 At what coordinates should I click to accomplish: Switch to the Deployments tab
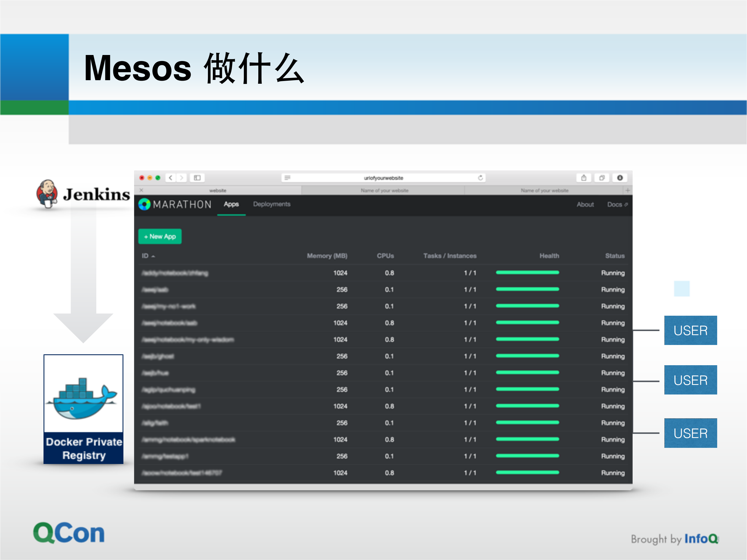coord(271,204)
